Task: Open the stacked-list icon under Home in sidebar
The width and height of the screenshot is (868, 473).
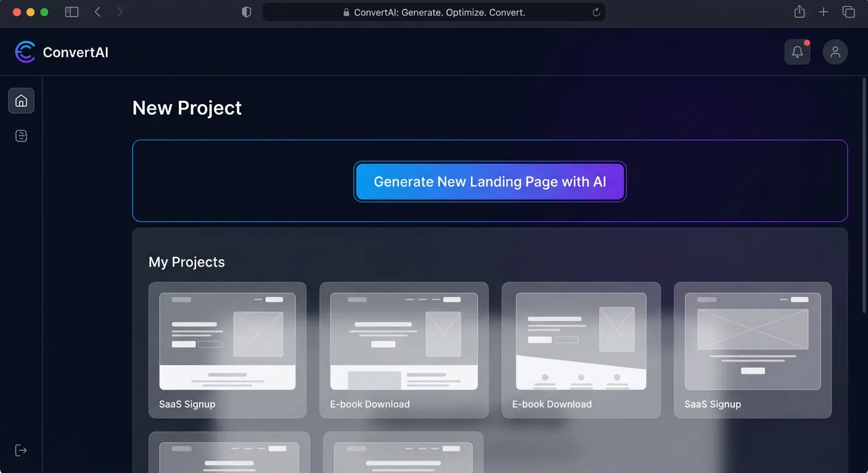Action: (x=21, y=136)
